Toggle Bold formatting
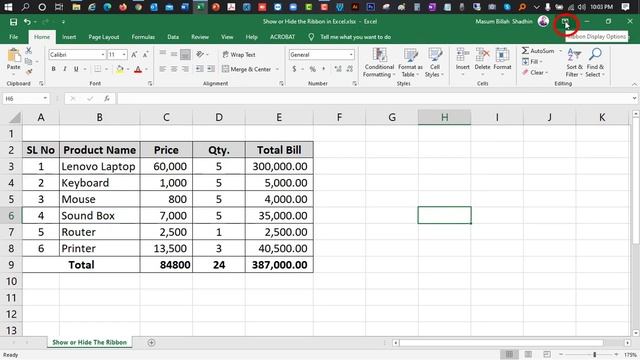Image resolution: width=640 pixels, height=360 pixels. 53,69
